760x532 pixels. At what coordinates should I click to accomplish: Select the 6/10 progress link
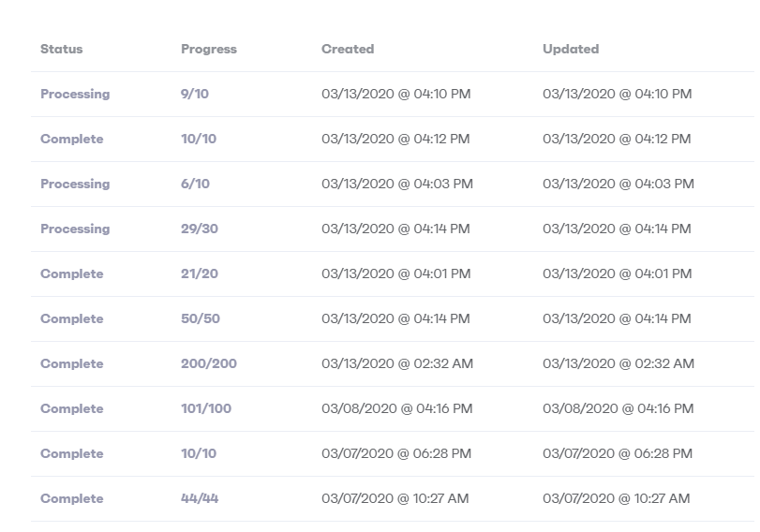195,185
